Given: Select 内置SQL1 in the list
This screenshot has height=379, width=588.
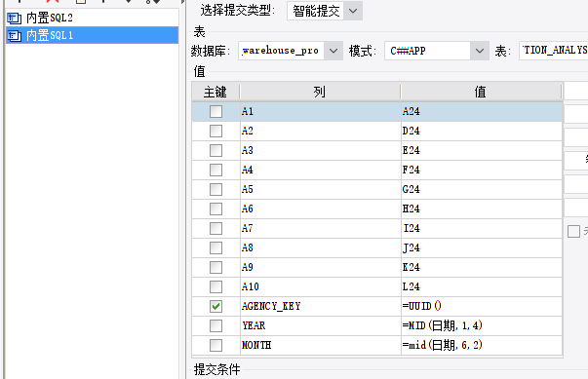Looking at the screenshot, I should 92,35.
